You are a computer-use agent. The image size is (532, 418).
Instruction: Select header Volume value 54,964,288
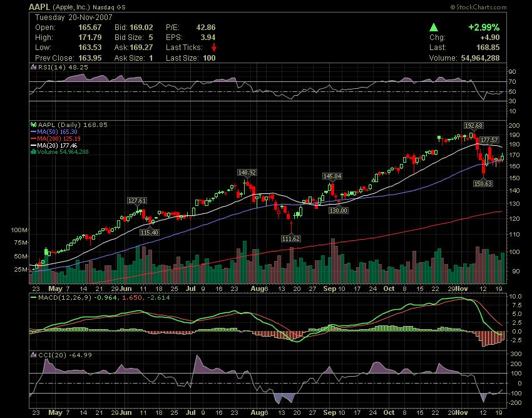tap(480, 58)
